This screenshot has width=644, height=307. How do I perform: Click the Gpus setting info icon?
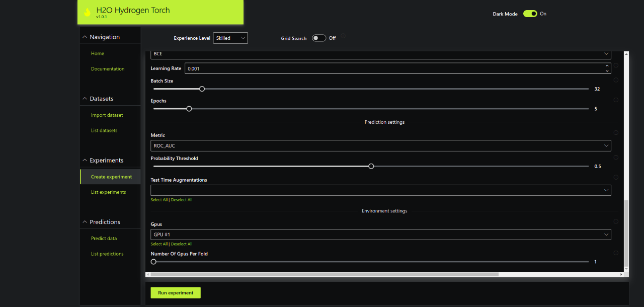[616, 221]
